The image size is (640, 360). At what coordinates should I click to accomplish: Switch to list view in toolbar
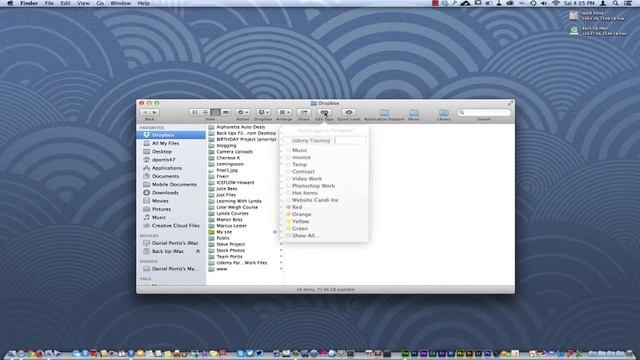pos(205,112)
